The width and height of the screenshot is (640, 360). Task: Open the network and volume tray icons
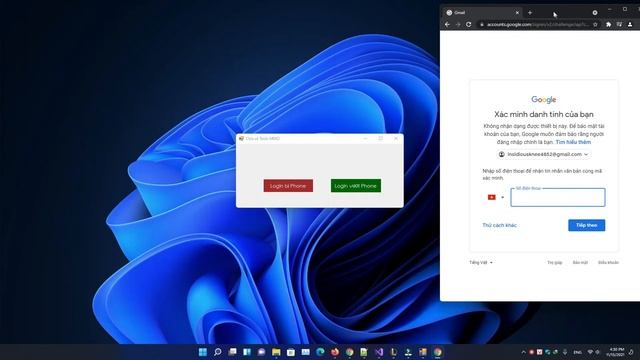[x=593, y=352]
